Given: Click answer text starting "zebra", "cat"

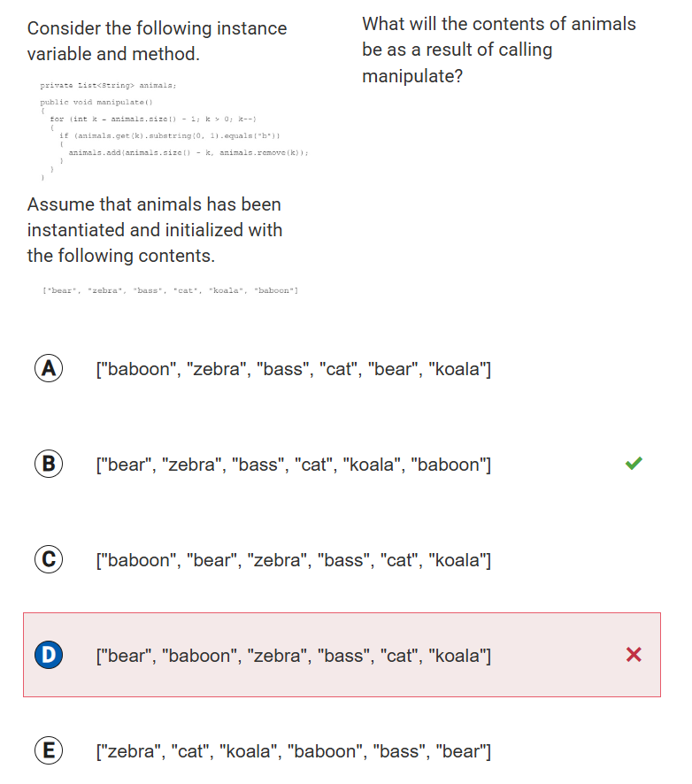Looking at the screenshot, I should point(292,752).
